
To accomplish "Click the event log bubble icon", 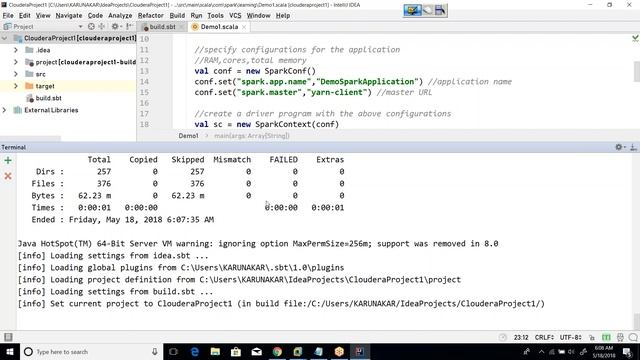I will (633, 338).
